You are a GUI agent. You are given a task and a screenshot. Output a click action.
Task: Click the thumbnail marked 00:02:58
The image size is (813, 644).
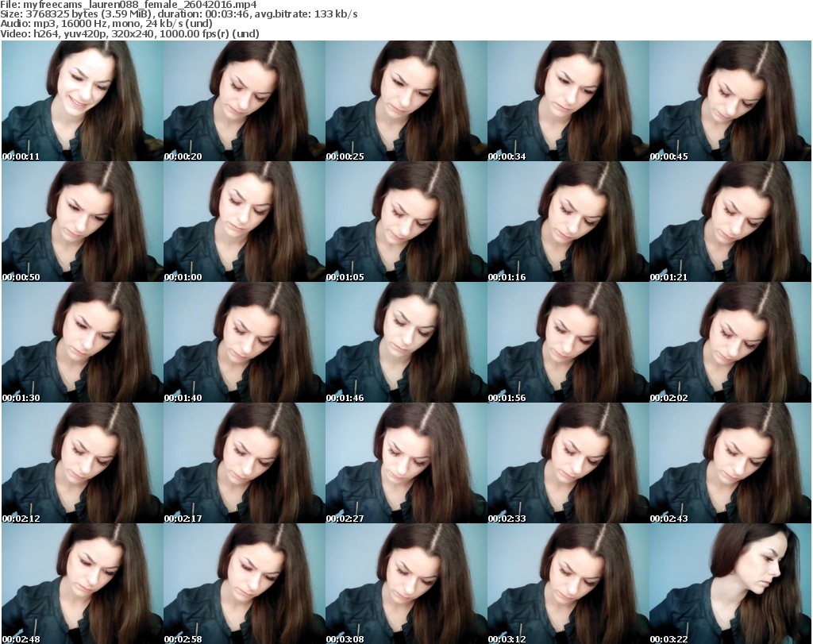245,584
